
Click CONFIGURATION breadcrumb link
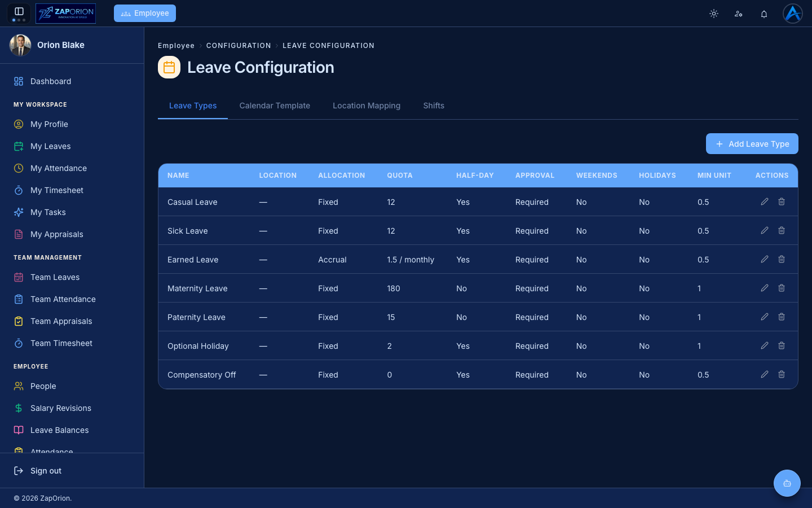pyautogui.click(x=239, y=46)
